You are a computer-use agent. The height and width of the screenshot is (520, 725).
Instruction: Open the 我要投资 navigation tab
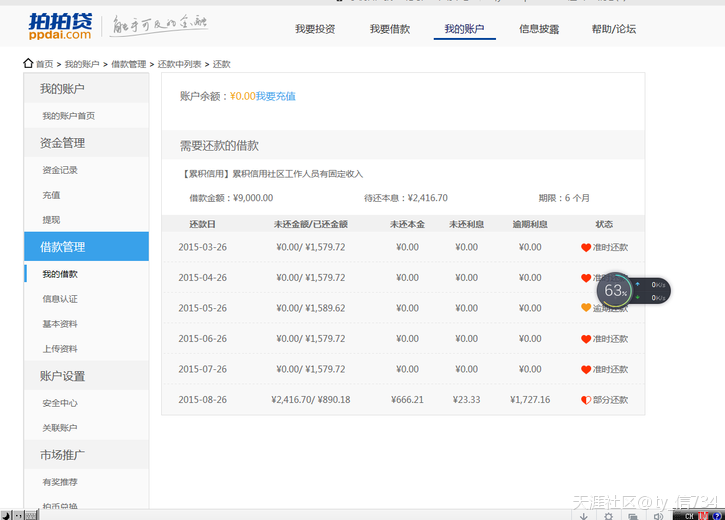tap(315, 29)
